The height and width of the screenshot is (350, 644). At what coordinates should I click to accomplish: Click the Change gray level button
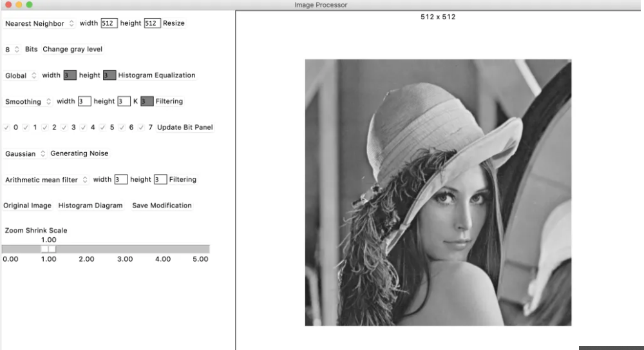[72, 50]
